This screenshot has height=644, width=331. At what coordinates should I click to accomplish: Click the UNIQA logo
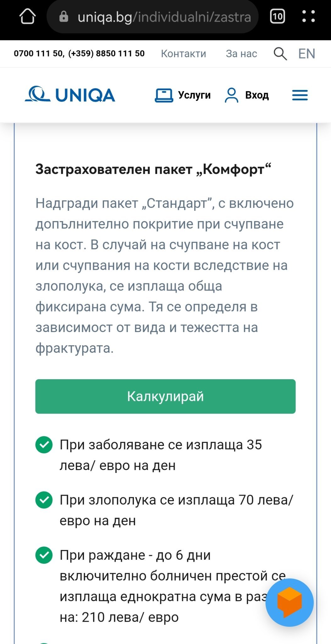click(70, 95)
